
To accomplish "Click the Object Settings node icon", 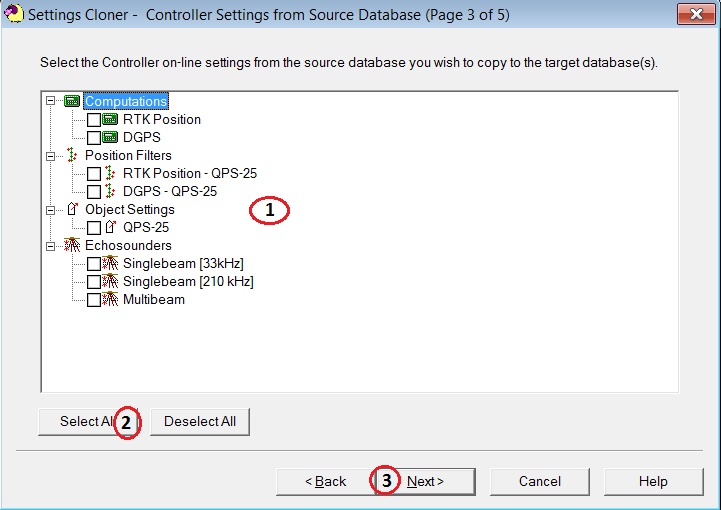I will point(72,210).
